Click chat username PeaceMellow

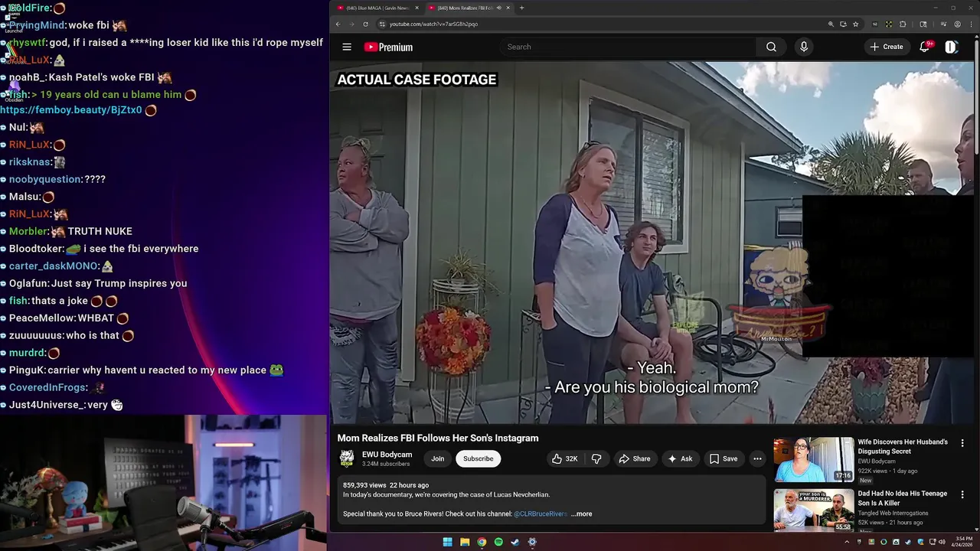41,318
